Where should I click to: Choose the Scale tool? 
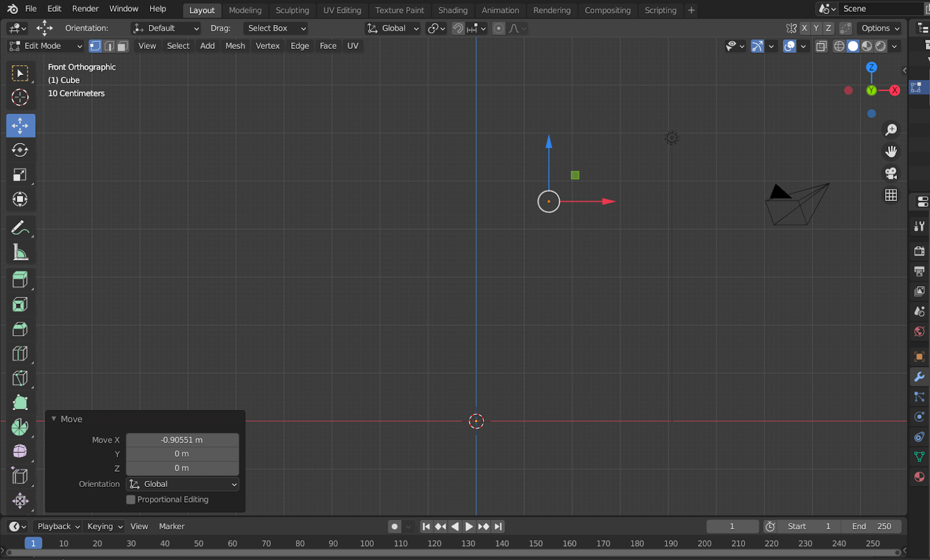[20, 175]
